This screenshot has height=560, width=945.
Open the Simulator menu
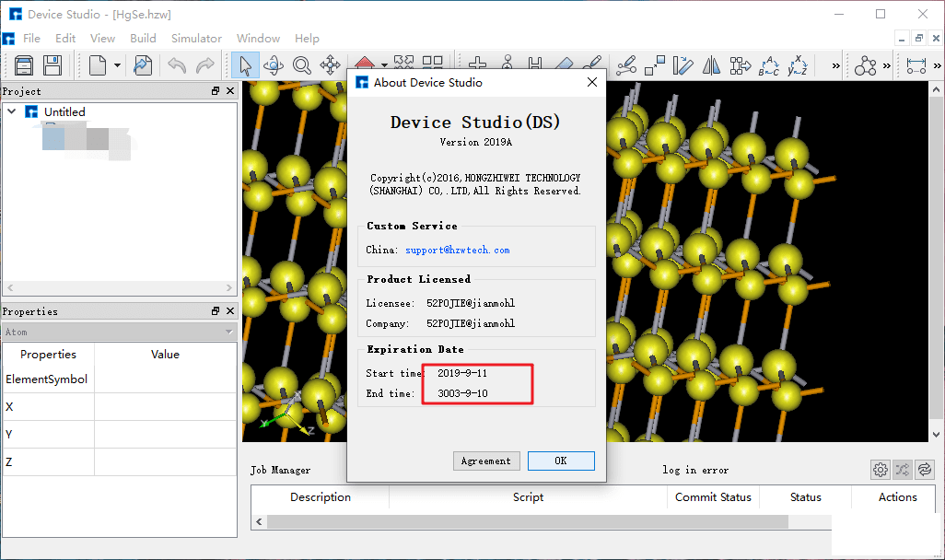point(196,39)
